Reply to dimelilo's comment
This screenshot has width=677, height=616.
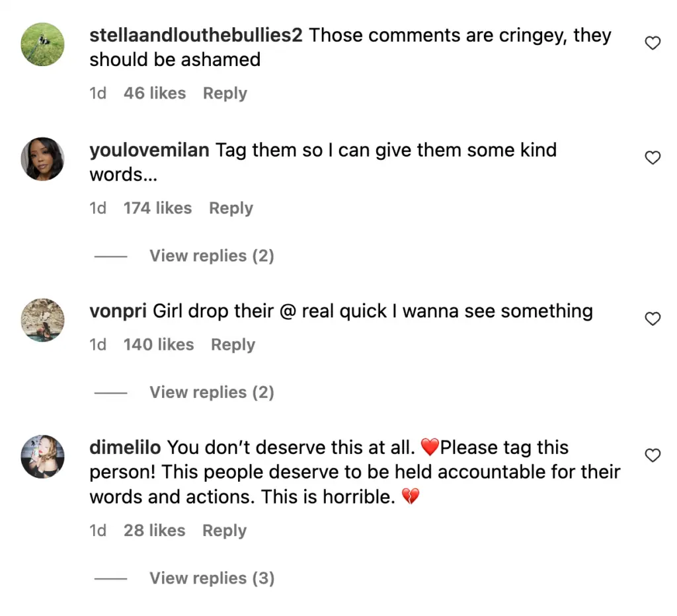point(225,531)
